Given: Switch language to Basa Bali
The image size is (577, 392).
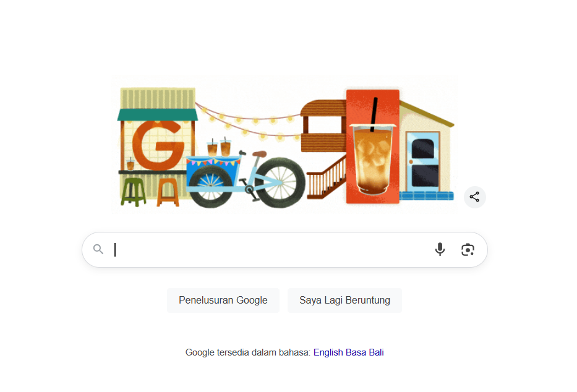Looking at the screenshot, I should (x=365, y=352).
